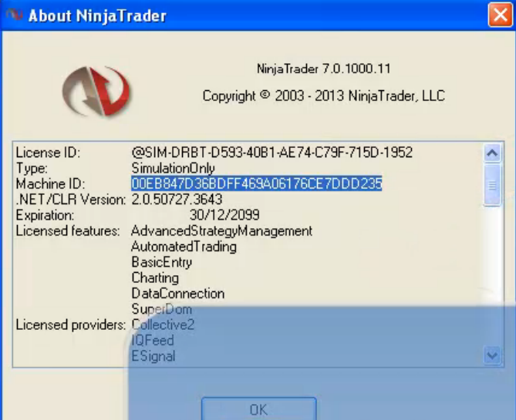The width and height of the screenshot is (516, 420).
Task: Click Collective2 provider text
Action: pyautogui.click(x=163, y=325)
